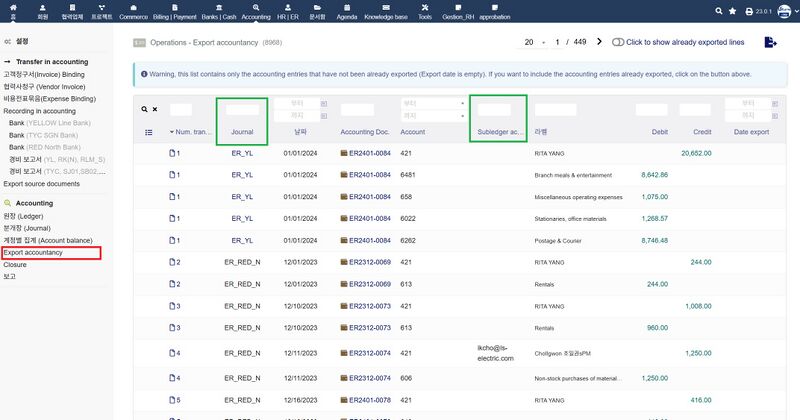Open the Banks | Cash menu
This screenshot has width=800, height=420.
click(x=219, y=11)
